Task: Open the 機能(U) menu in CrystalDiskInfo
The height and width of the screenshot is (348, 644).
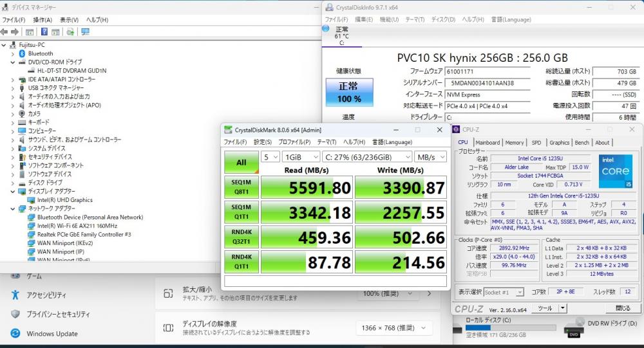Action: tap(389, 19)
